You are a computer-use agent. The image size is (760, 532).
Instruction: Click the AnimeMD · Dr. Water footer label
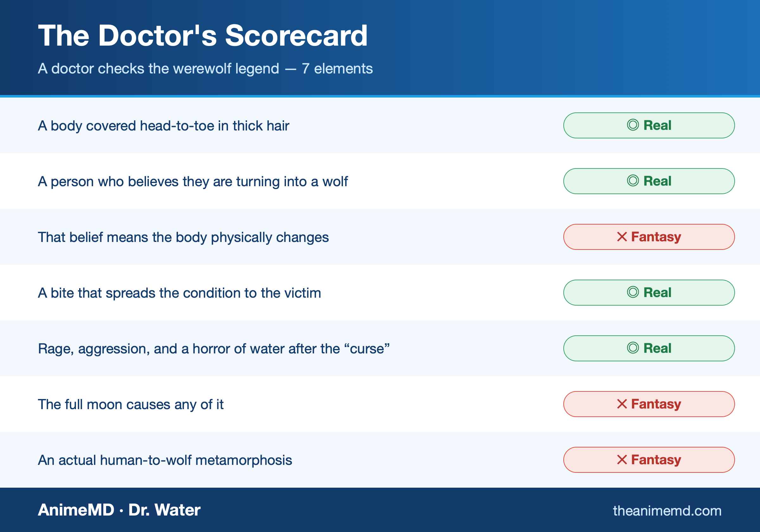[x=119, y=510]
